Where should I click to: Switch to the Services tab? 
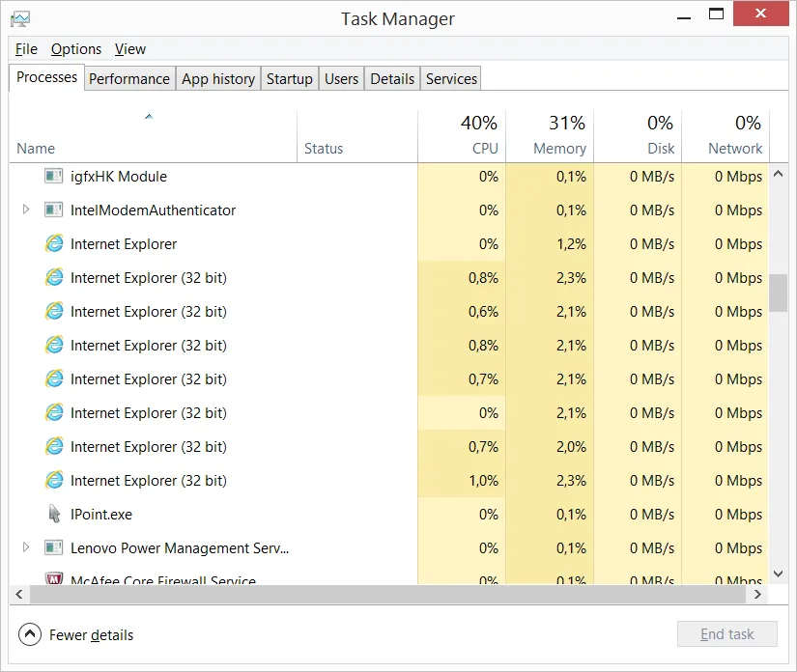[x=451, y=79]
